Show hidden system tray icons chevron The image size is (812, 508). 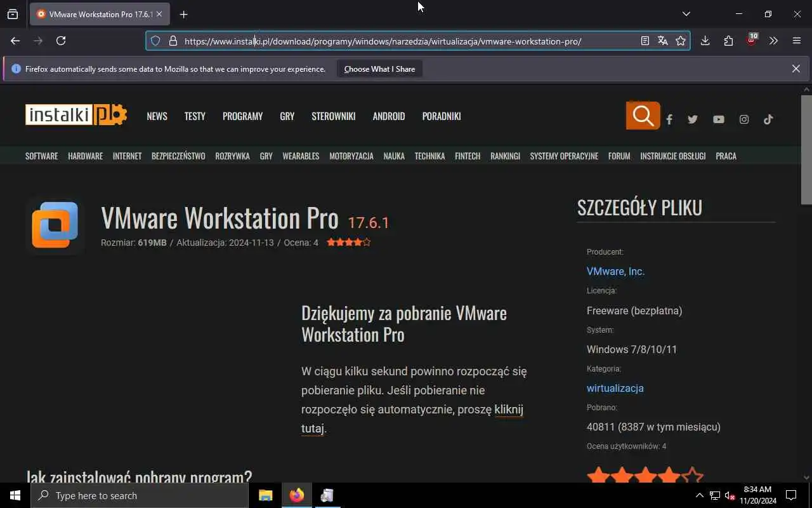pyautogui.click(x=699, y=496)
